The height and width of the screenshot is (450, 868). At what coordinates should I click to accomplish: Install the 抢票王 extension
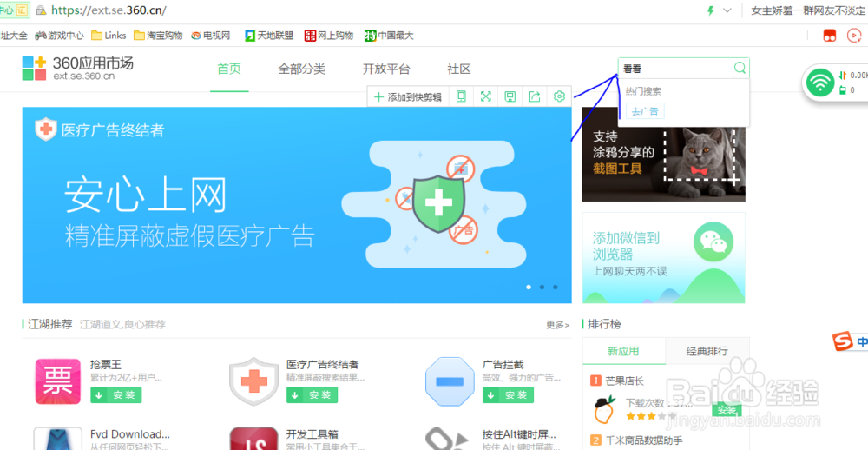pos(116,395)
